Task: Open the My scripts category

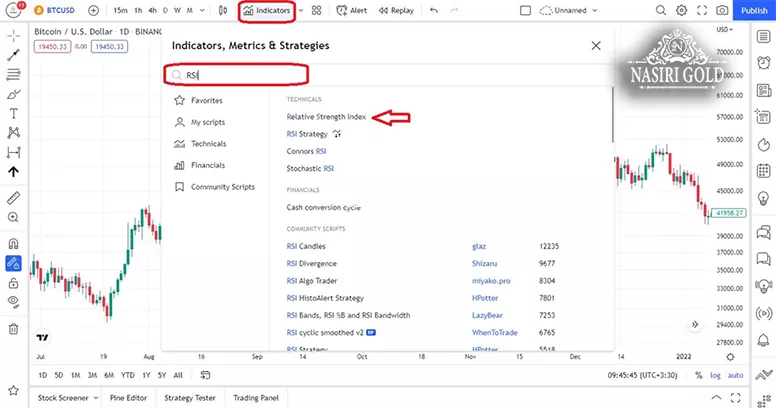Action: coord(199,122)
